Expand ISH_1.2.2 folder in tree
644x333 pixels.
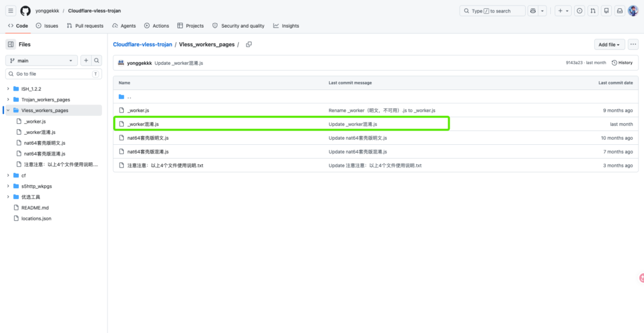pos(8,89)
